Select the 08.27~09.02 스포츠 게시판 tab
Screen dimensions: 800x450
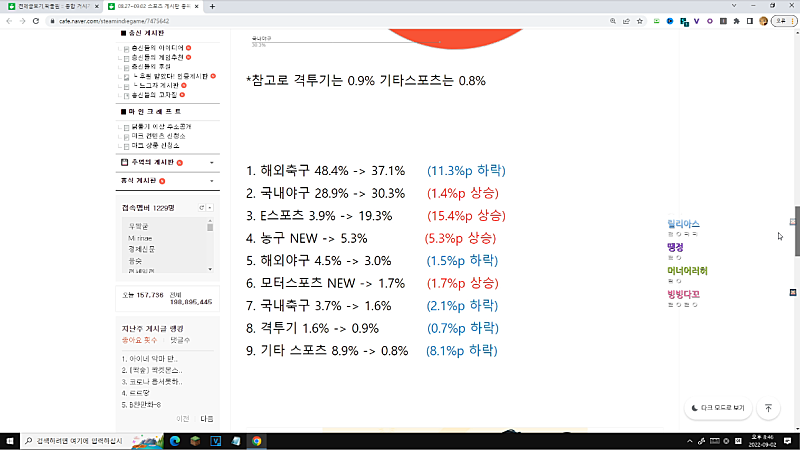click(x=153, y=7)
